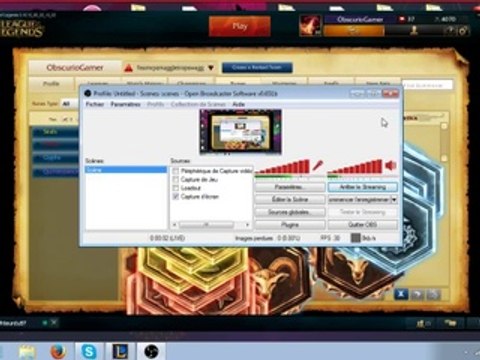Click the Quitter OBS button
Image resolution: width=480 pixels, height=360 pixels.
point(363,225)
